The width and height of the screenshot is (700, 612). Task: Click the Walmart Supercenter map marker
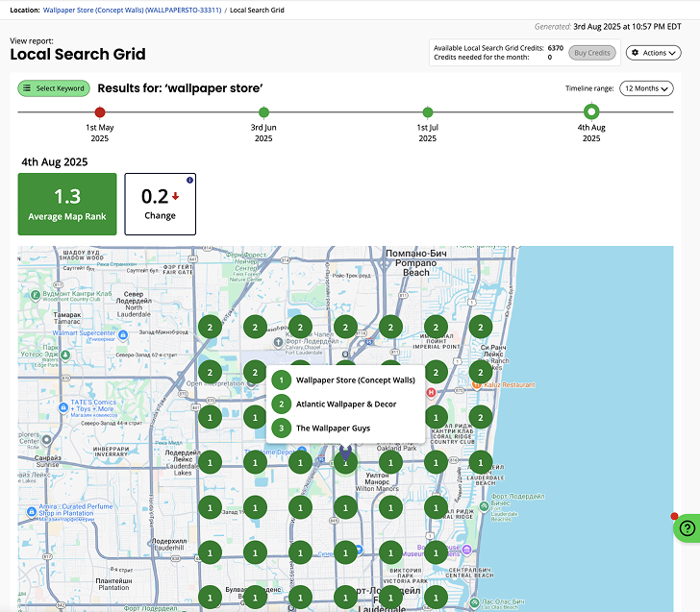pyautogui.click(x=57, y=333)
